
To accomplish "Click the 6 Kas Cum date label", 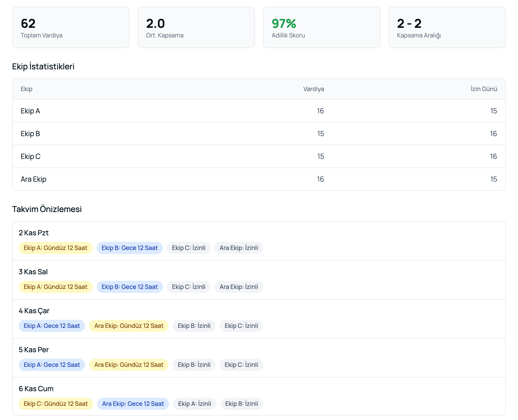I will click(x=36, y=389).
